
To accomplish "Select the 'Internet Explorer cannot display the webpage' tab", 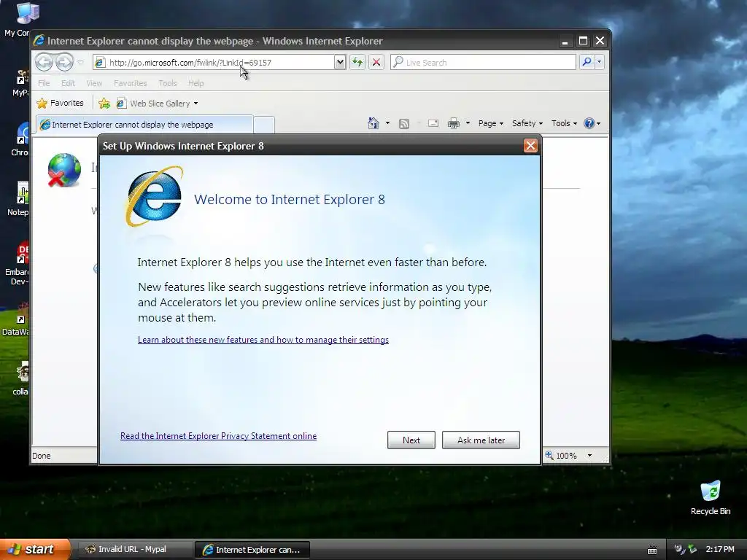I will pos(144,124).
